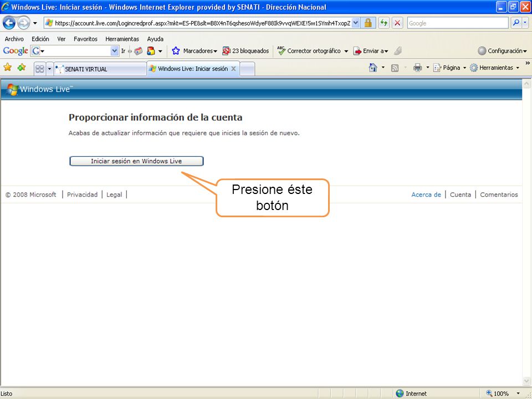This screenshot has width=532, height=399.
Task: Open the Legal link
Action: point(114,195)
